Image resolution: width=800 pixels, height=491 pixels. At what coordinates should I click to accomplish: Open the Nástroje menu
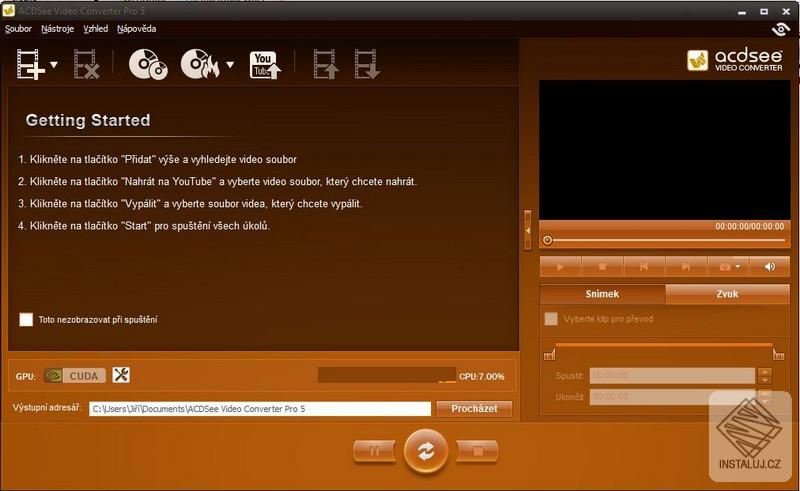(x=58, y=29)
